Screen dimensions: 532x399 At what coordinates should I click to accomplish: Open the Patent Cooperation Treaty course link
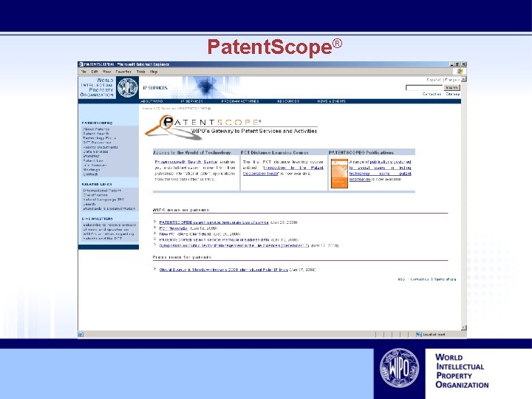283,171
